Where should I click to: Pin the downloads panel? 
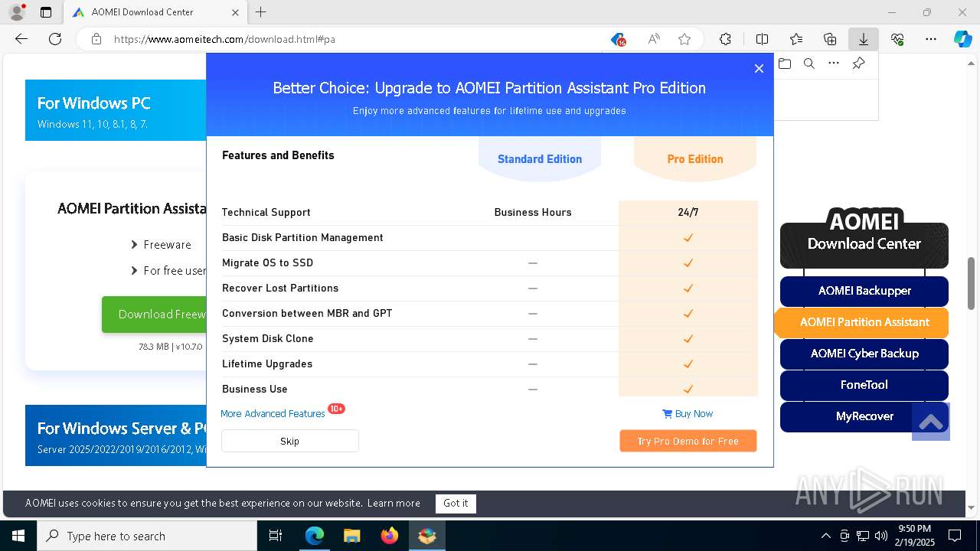point(858,64)
